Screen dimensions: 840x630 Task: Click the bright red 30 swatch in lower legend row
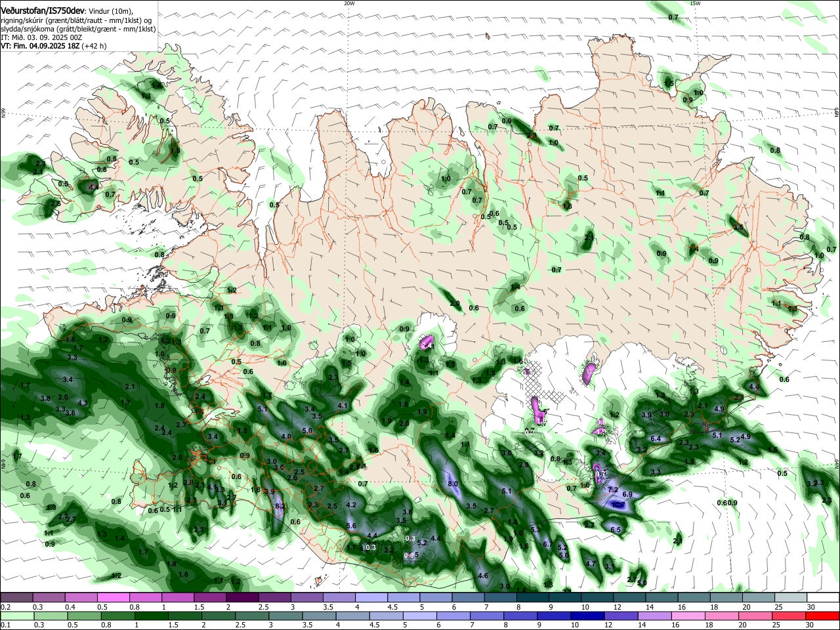[x=822, y=616]
